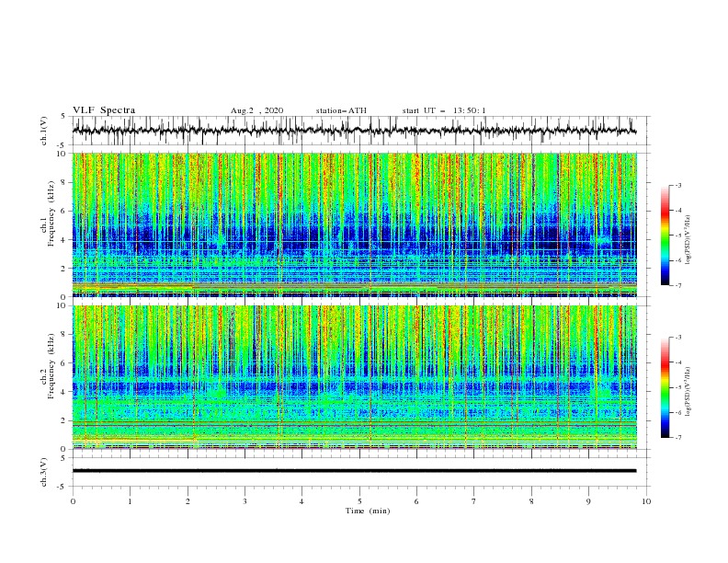
Task: Click the "10" kHz tick on ch.1 spectrogram
Action: tap(63, 154)
